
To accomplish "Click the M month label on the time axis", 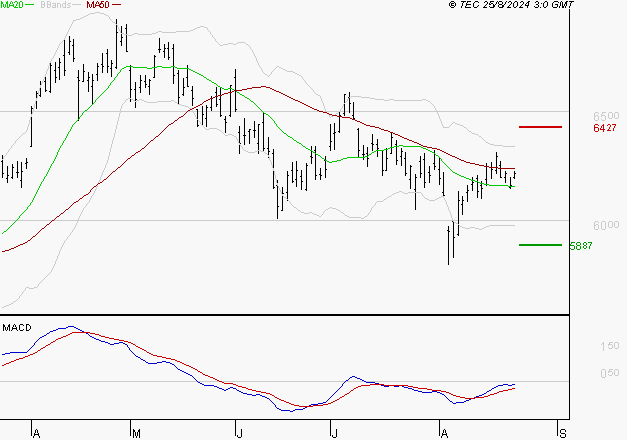I will click(136, 434).
